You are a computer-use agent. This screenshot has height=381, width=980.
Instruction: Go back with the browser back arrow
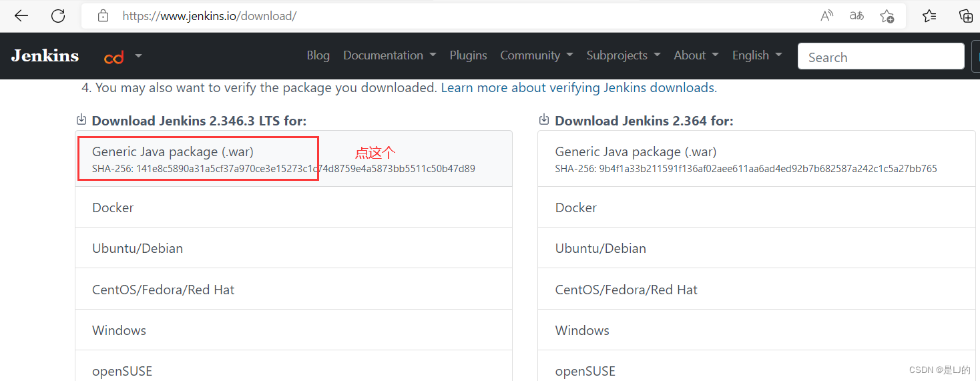[21, 16]
